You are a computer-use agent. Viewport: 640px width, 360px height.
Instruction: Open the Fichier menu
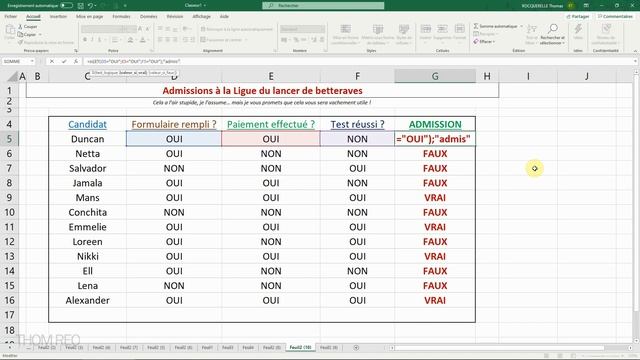[x=11, y=17]
